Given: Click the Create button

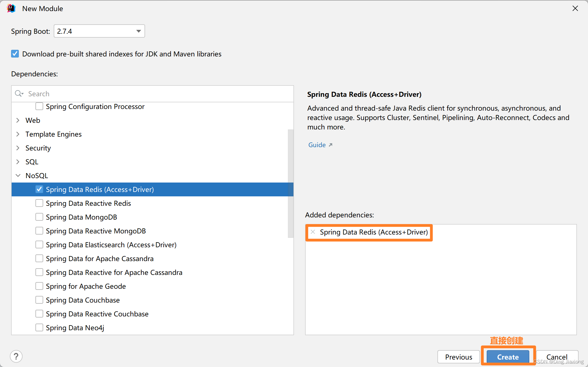Looking at the screenshot, I should 508,357.
